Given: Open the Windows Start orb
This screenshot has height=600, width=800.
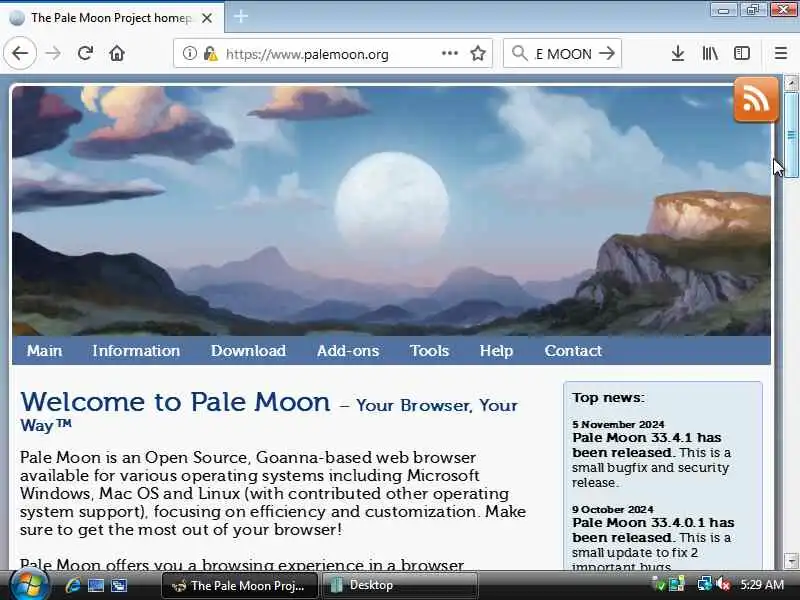Looking at the screenshot, I should 30,585.
